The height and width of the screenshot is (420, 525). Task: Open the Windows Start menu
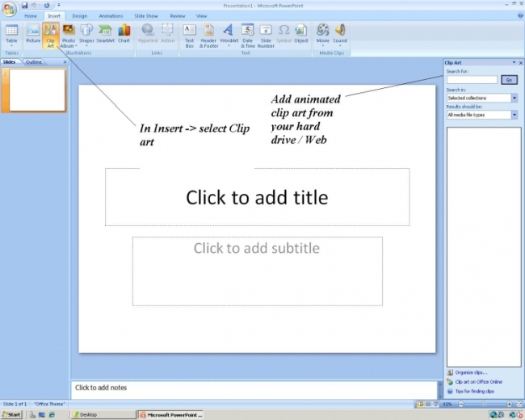pos(11,414)
